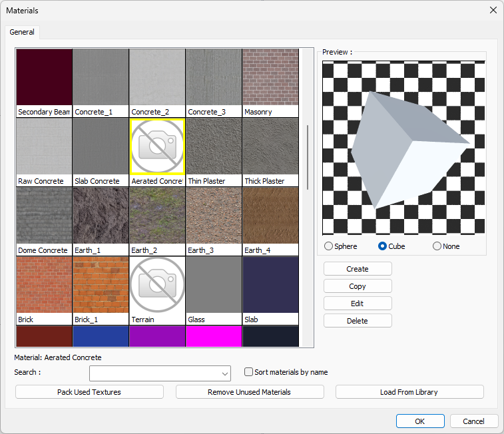This screenshot has width=504, height=434.
Task: Select the magenta color swatch
Action: pyautogui.click(x=214, y=336)
